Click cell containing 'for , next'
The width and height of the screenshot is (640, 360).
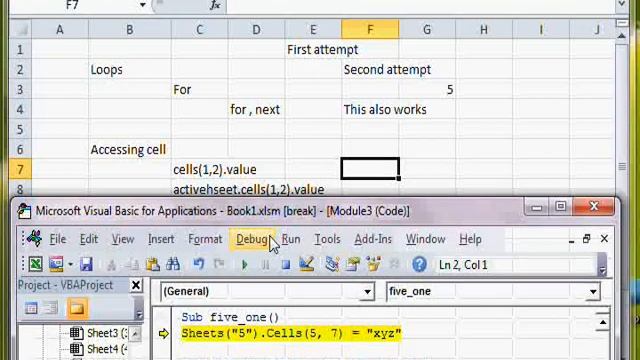(x=256, y=109)
